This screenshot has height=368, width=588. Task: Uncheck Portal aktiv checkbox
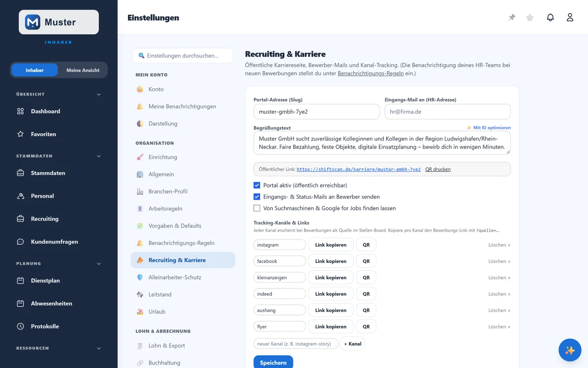point(257,185)
